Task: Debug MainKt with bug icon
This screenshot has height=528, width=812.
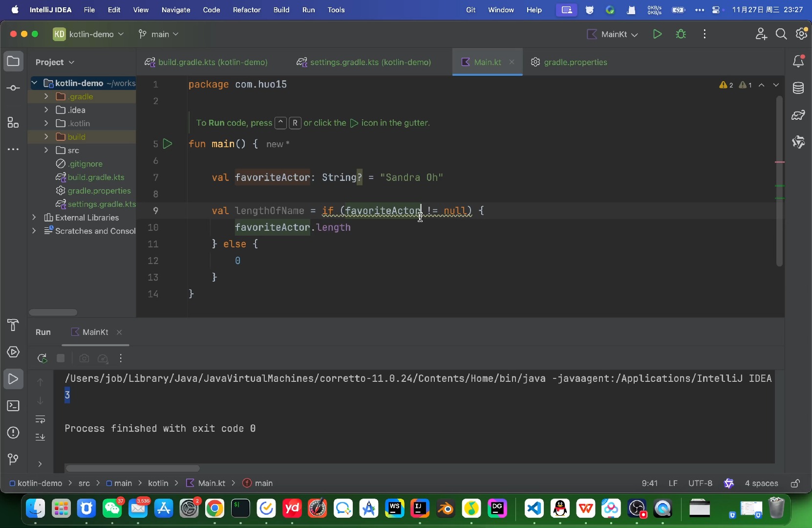Action: (x=681, y=34)
